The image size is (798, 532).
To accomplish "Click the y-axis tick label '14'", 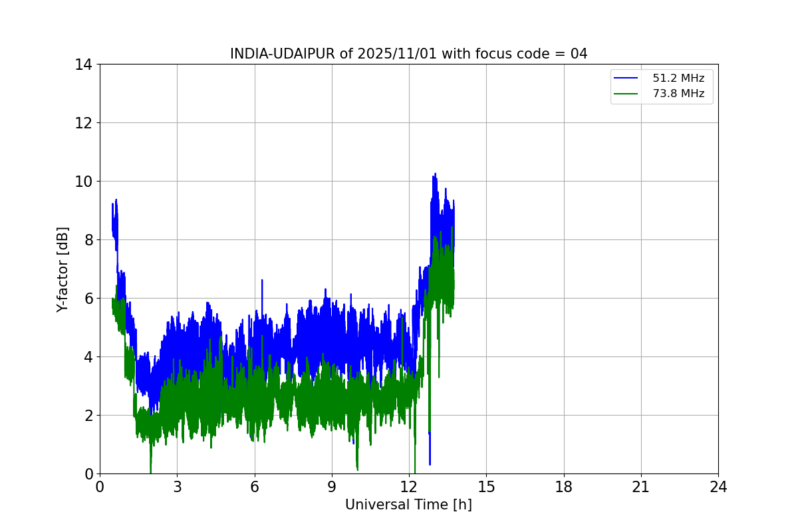I will [84, 65].
